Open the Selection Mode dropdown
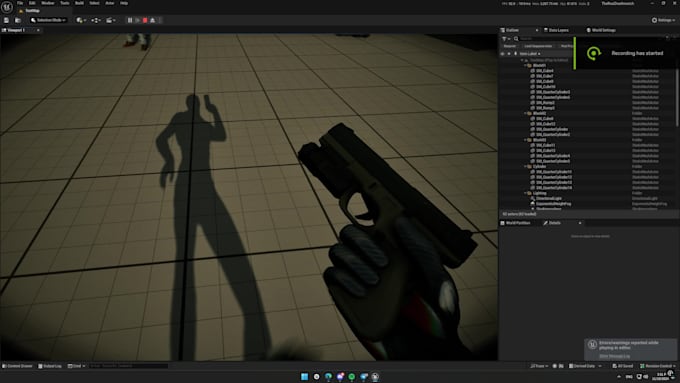 [48, 20]
